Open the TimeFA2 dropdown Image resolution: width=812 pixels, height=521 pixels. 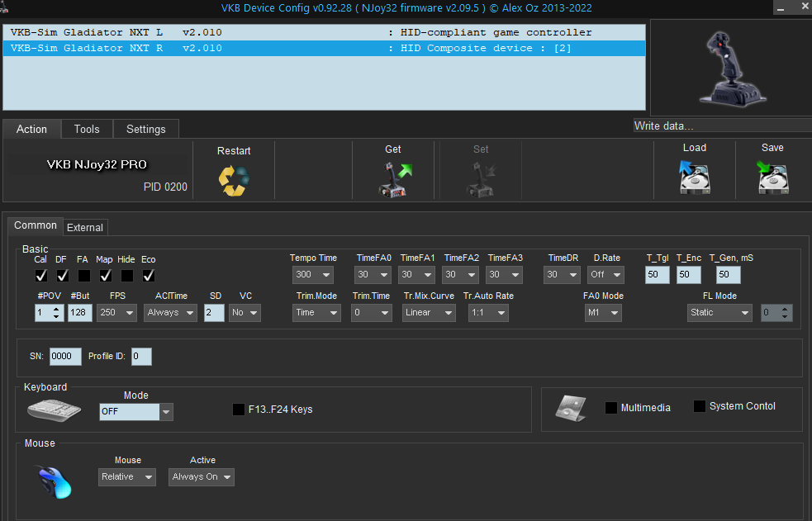coord(460,275)
